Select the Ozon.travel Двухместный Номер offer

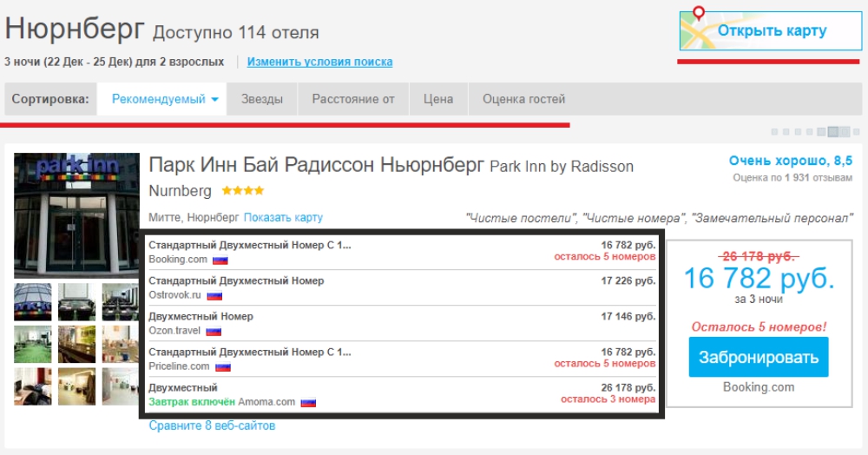pyautogui.click(x=402, y=323)
